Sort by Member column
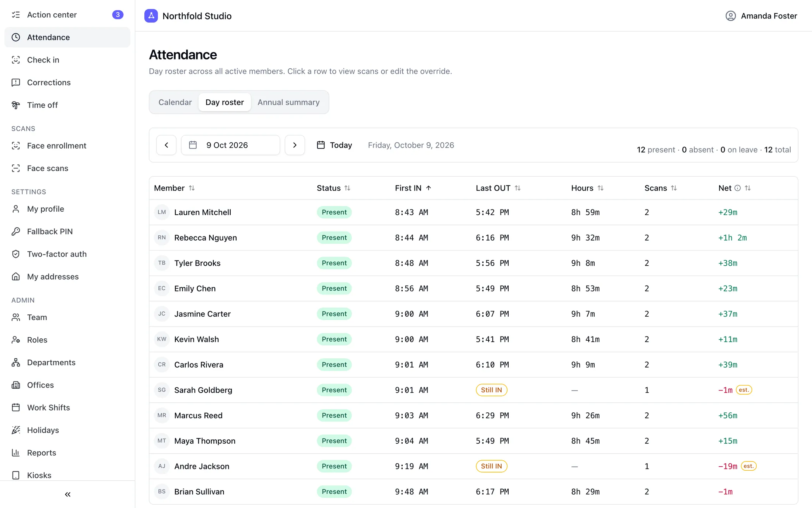 174,188
